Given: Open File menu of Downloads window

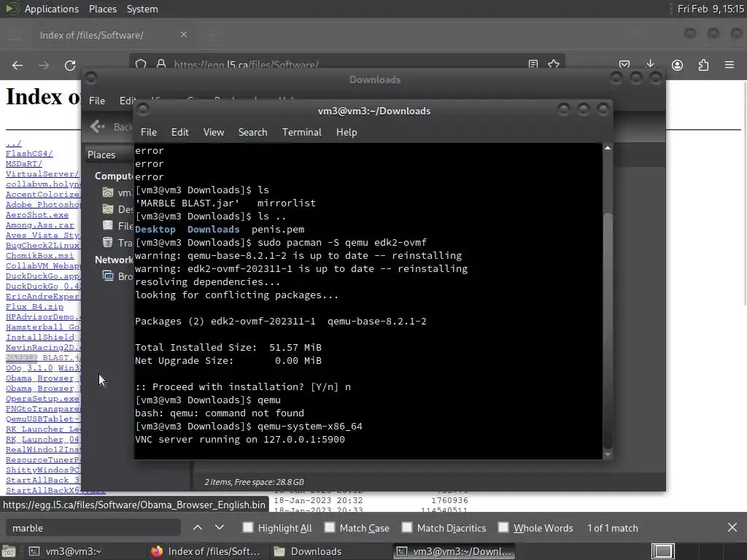Looking at the screenshot, I should pyautogui.click(x=97, y=101).
